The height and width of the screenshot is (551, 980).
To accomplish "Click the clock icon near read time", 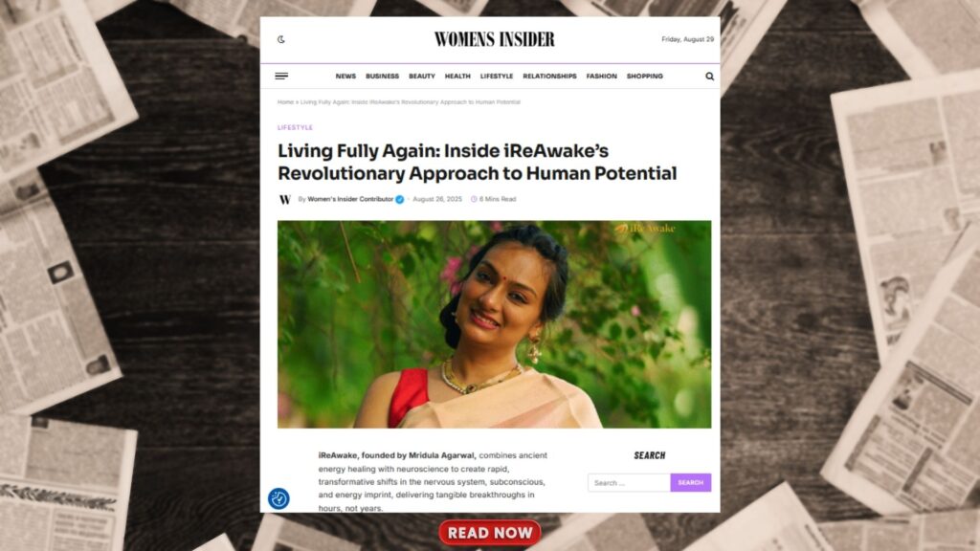I will tap(474, 199).
